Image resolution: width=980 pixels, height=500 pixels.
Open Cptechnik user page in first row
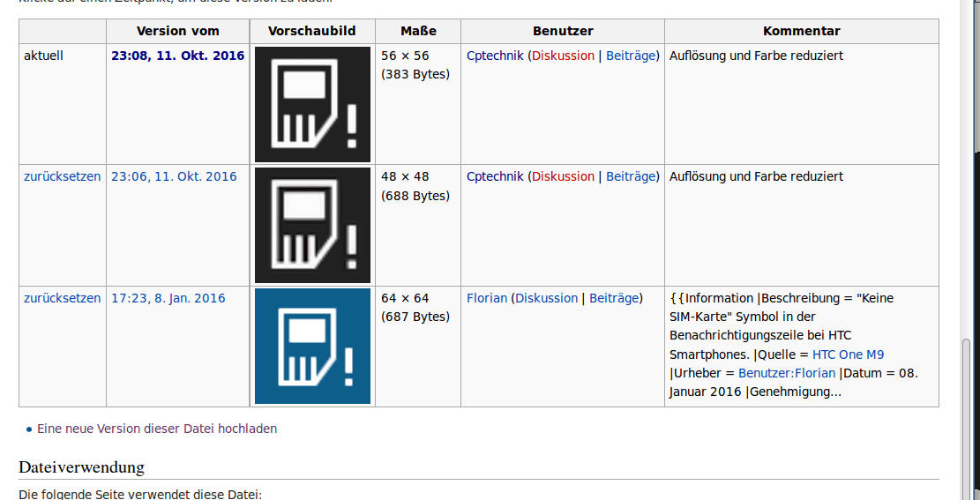pyautogui.click(x=495, y=56)
